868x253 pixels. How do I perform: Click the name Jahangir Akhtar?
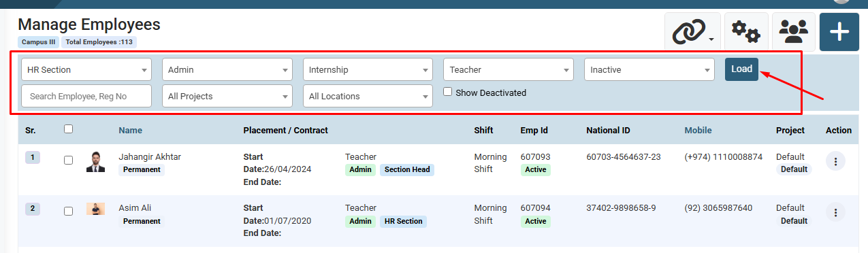pyautogui.click(x=150, y=157)
